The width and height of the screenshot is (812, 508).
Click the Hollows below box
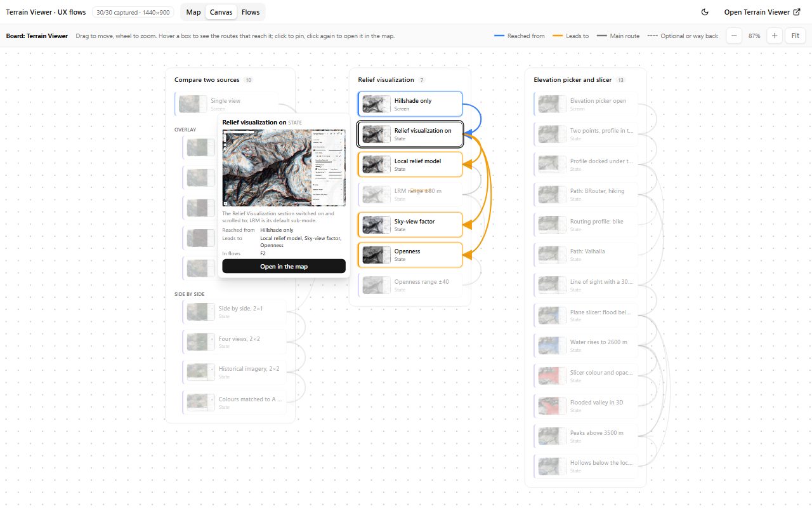(x=586, y=466)
